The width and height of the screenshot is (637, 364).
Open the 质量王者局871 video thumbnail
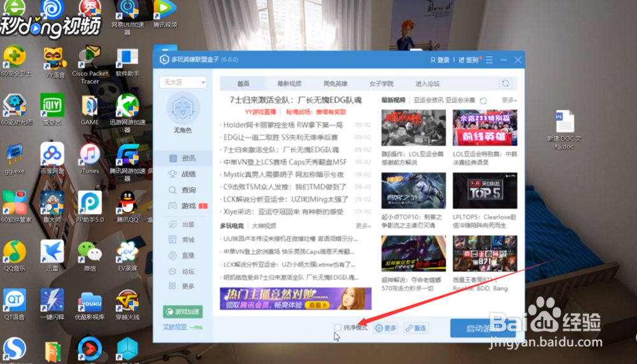pyautogui.click(x=485, y=254)
